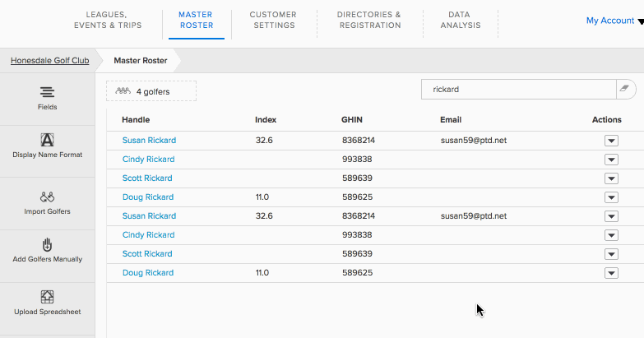Click second susan59@ptd.net email cell

474,215
